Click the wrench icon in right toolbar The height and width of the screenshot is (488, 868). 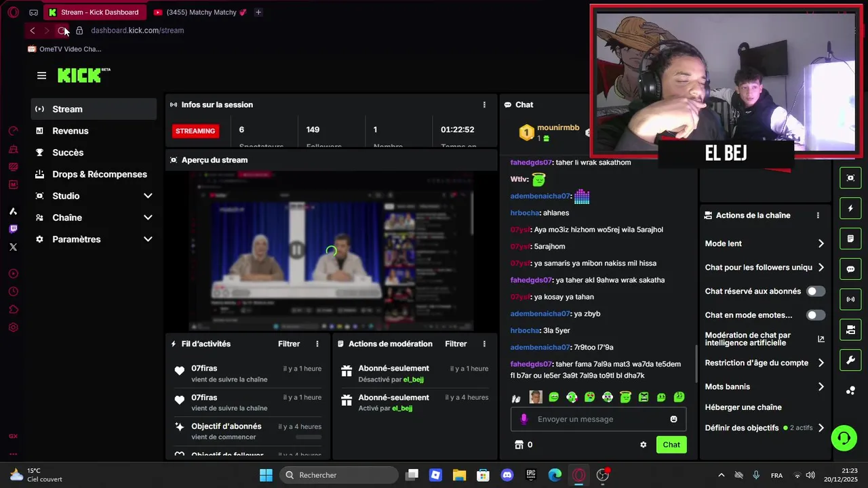tap(850, 360)
